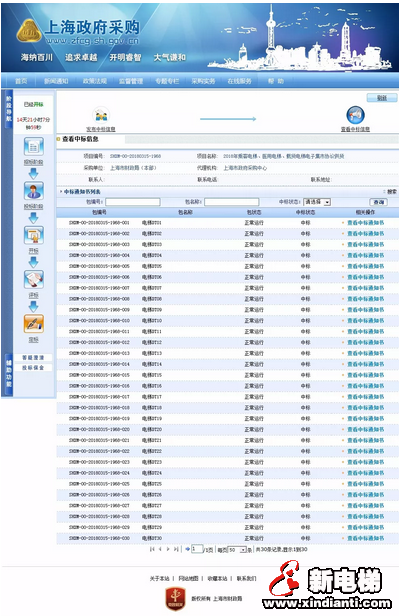Open the 开标 stage icon

click(34, 235)
